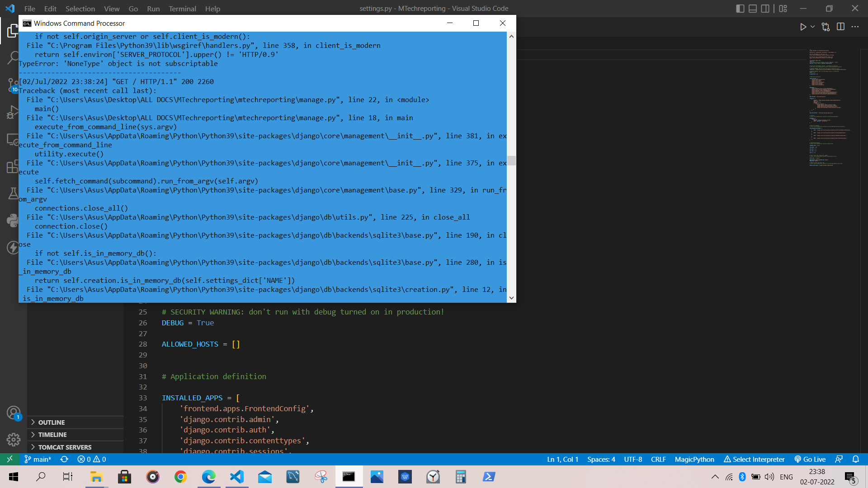
Task: Open Customize Layout icon
Action: point(783,9)
